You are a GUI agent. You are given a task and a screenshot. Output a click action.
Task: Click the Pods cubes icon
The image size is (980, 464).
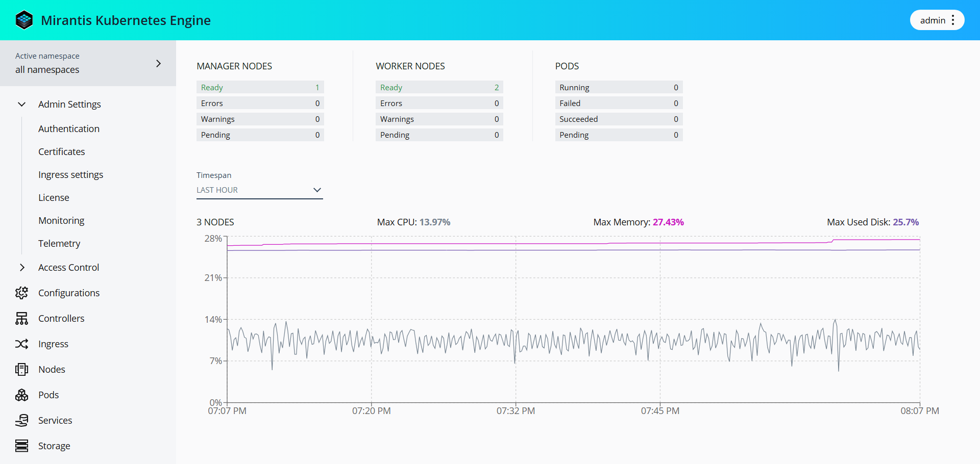(x=21, y=395)
